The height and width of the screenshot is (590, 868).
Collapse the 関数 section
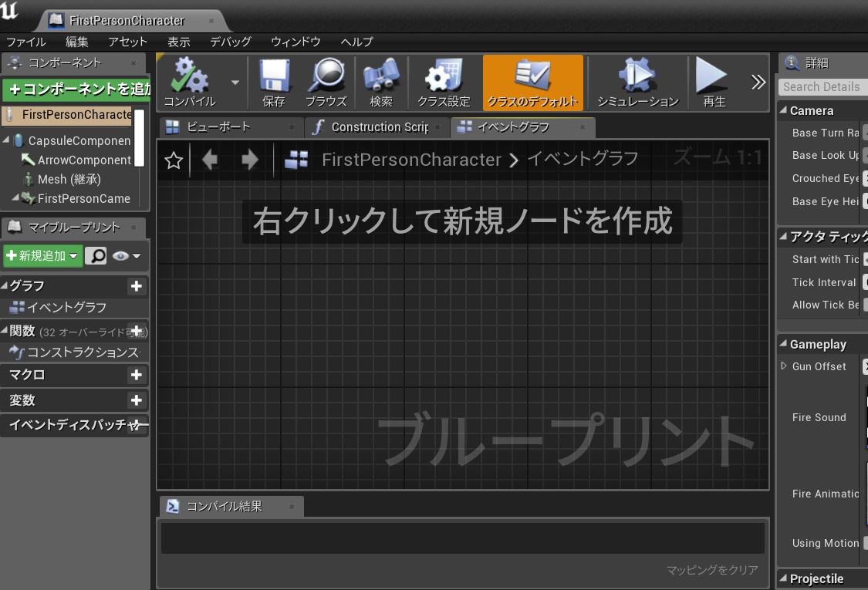click(x=5, y=330)
